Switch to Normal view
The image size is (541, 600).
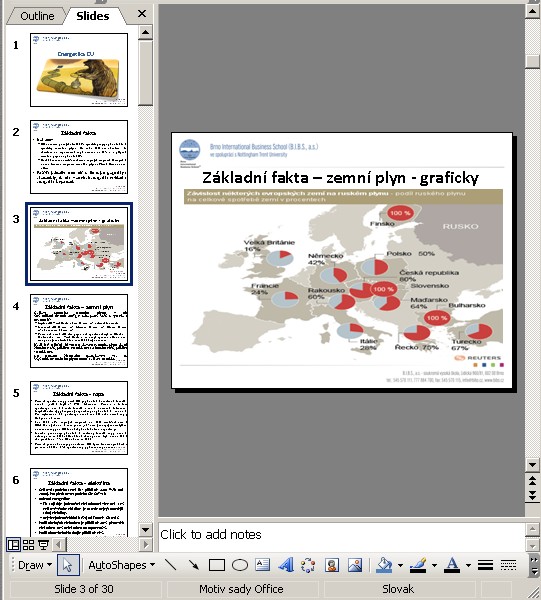[14, 544]
